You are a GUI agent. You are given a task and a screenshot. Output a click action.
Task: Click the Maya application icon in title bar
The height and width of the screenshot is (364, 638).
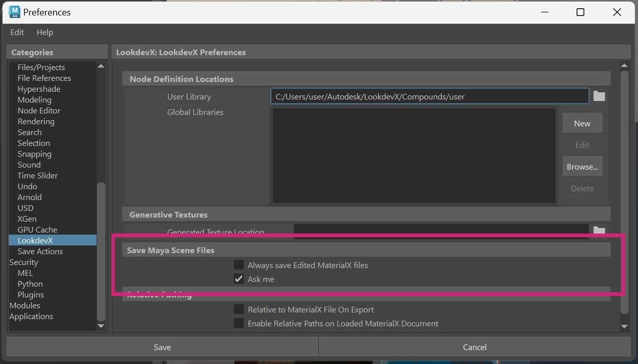pyautogui.click(x=14, y=12)
